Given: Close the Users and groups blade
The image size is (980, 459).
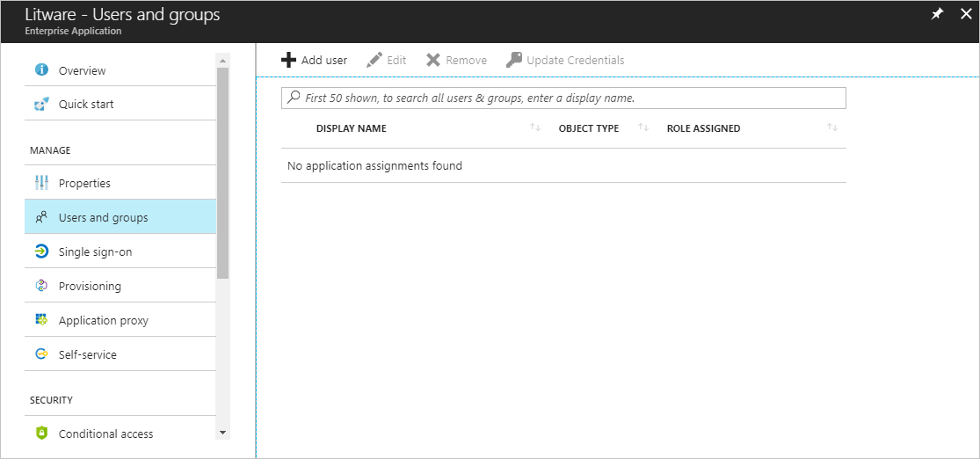Looking at the screenshot, I should coord(966,14).
